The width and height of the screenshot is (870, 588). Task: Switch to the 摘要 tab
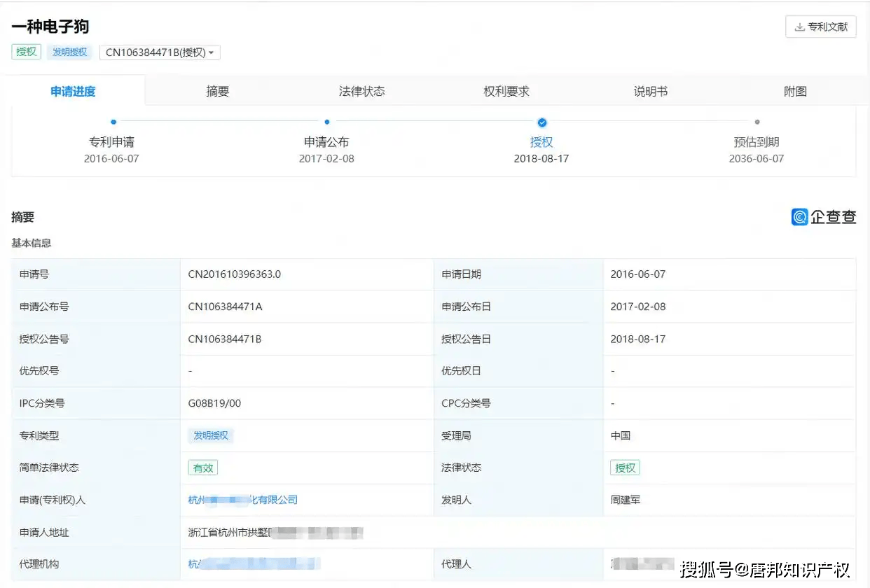[217, 90]
